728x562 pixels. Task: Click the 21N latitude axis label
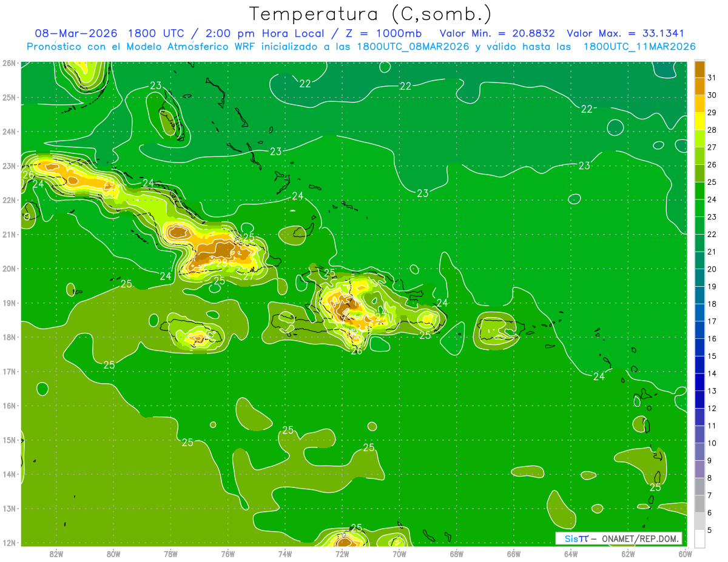[9, 234]
